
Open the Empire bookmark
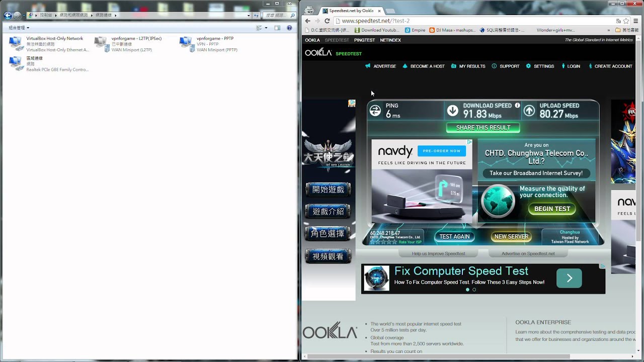(415, 30)
